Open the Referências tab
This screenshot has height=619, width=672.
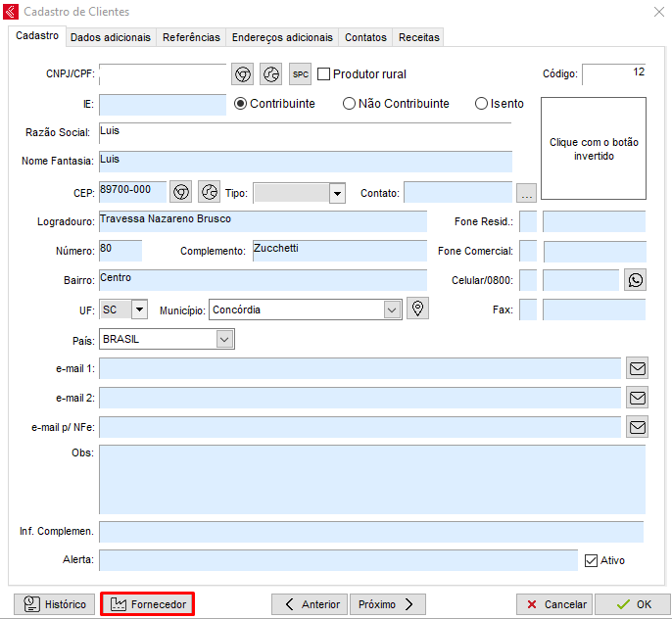tap(191, 37)
